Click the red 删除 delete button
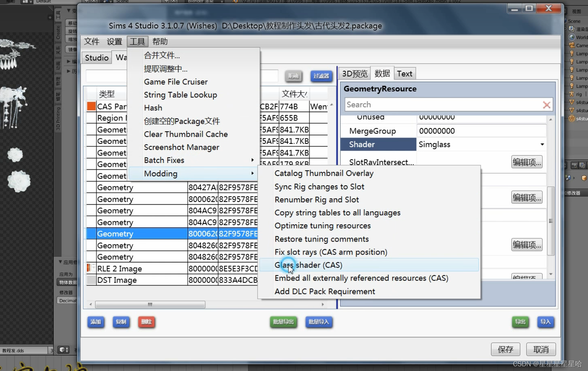Viewport: 588px width, 371px height. (x=146, y=322)
